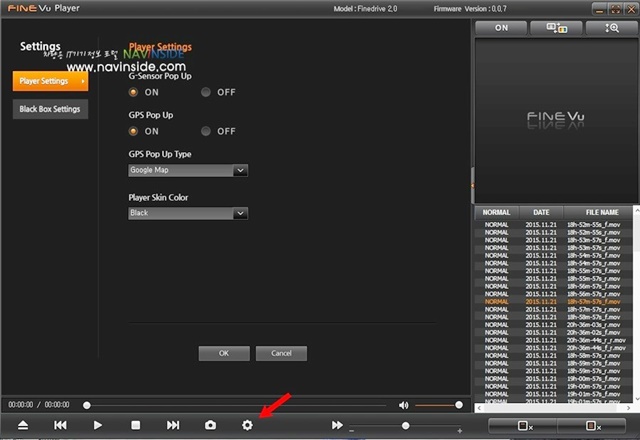Viewport: 640px width, 440px height.
Task: Click the minus sign under speed slider
Action: 352,431
